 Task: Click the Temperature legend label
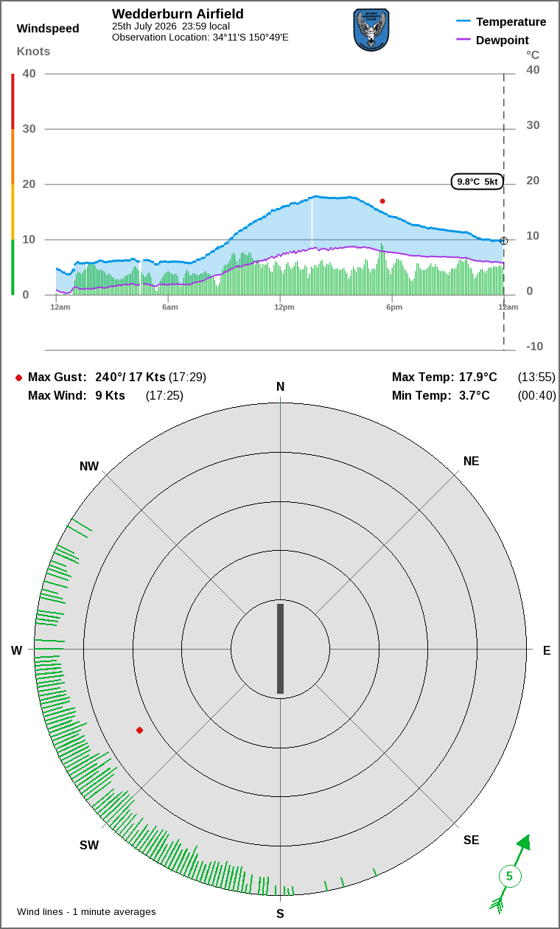click(511, 22)
